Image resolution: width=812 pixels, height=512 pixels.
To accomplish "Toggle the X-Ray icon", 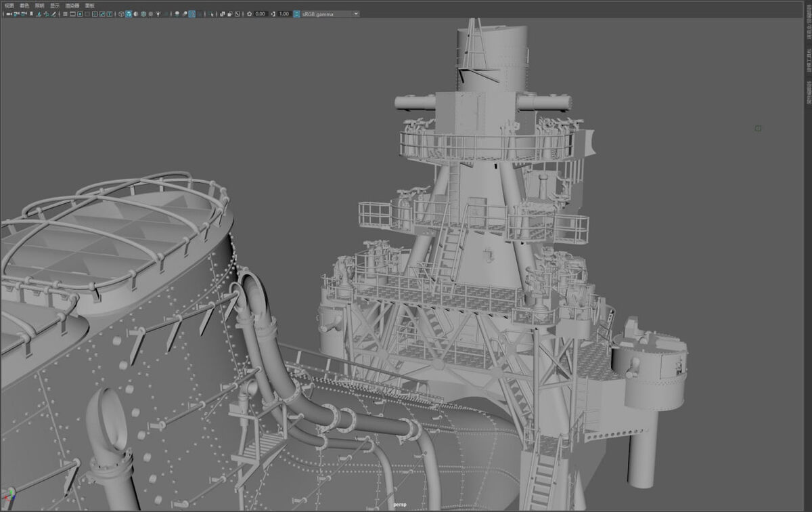I will (223, 14).
